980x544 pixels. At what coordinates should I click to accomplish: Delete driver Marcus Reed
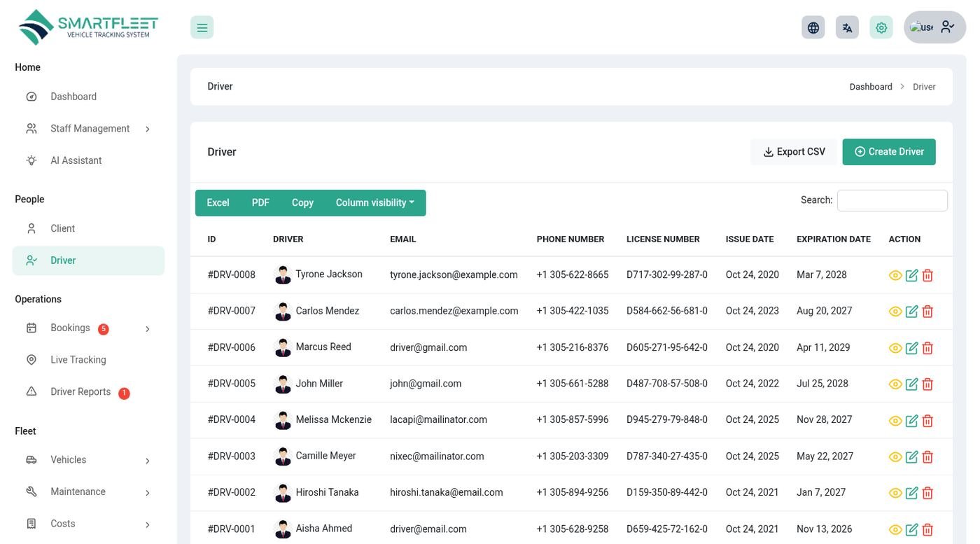point(927,348)
